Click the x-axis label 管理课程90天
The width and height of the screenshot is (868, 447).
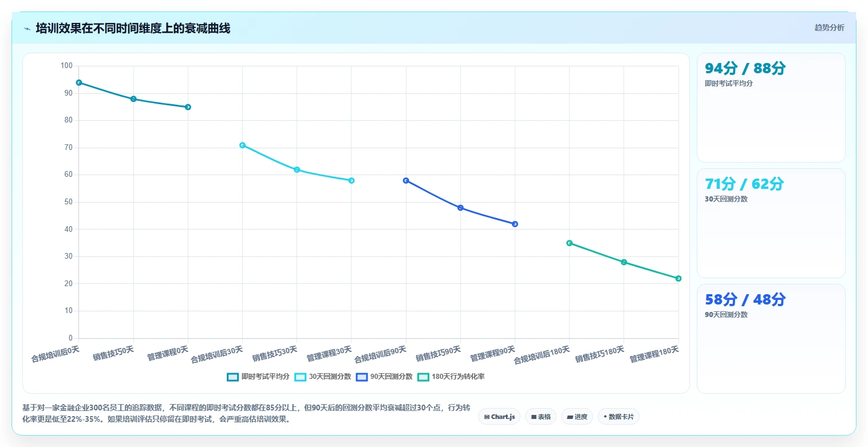click(492, 354)
